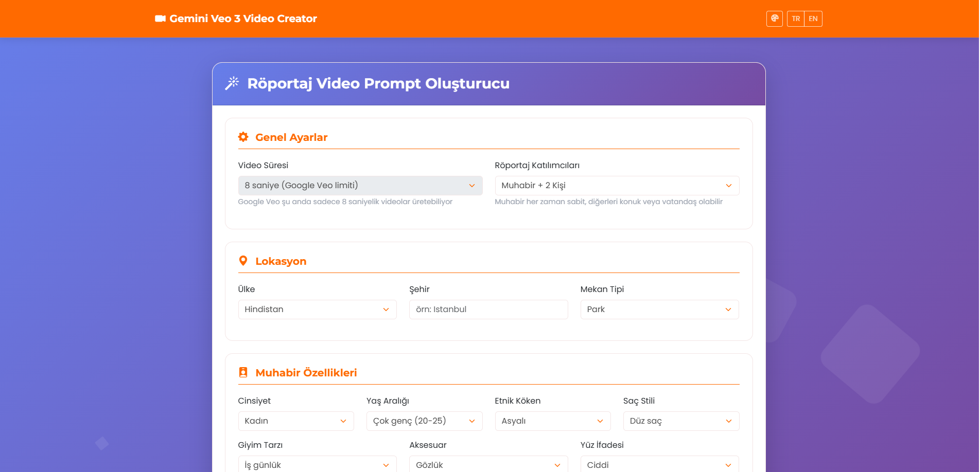This screenshot has width=980, height=472.
Task: Click the Google Veo 8 saniyelik hint text
Action: (345, 202)
